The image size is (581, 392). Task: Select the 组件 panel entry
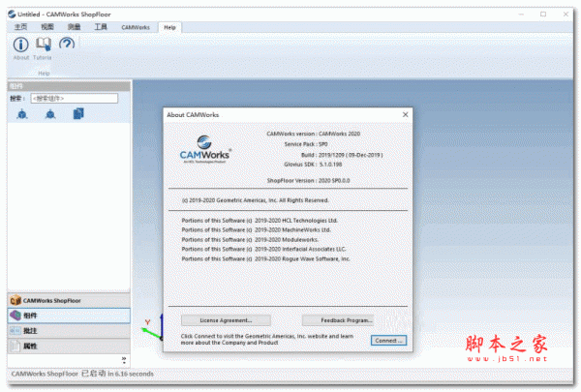[69, 316]
